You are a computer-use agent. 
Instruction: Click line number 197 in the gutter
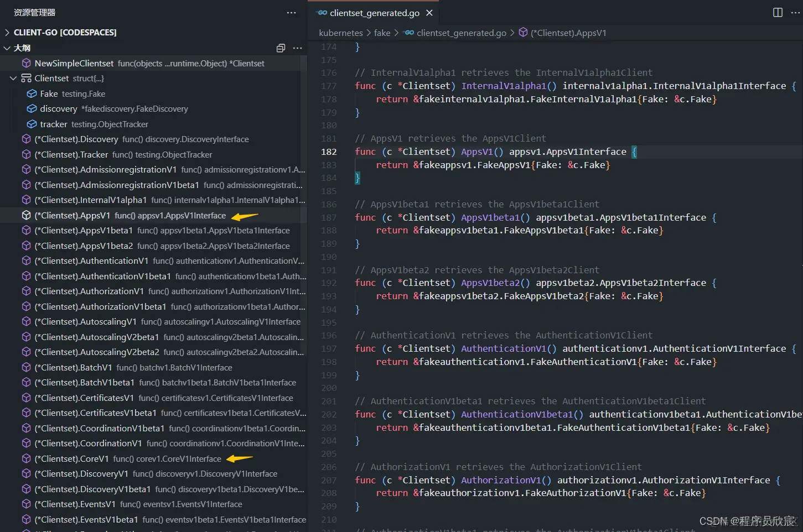(329, 349)
